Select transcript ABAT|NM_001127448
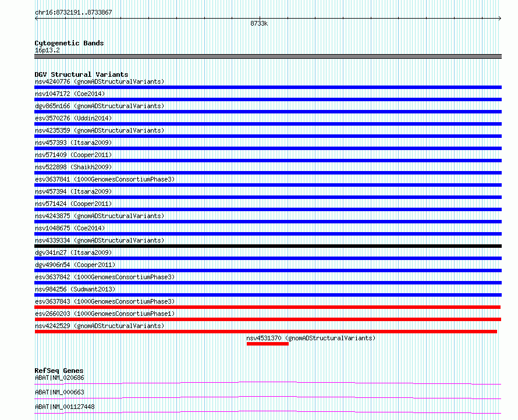Screen dimensions: 518x420 [65, 407]
